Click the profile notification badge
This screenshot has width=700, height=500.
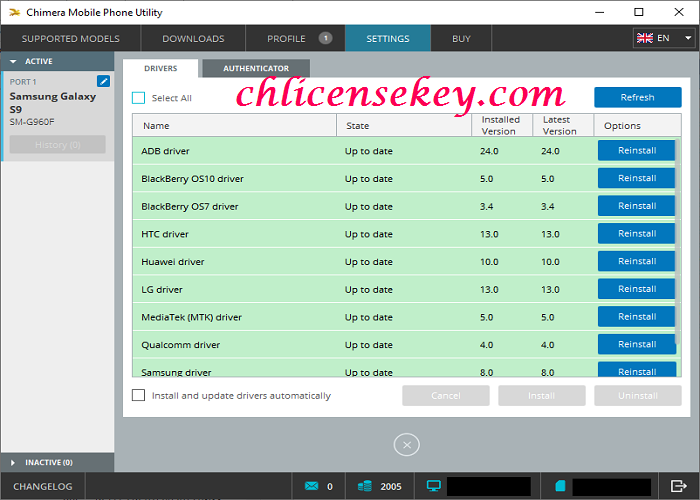click(325, 38)
